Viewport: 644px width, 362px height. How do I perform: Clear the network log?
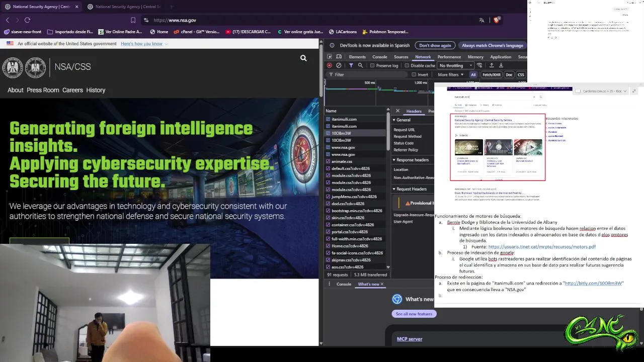click(339, 65)
